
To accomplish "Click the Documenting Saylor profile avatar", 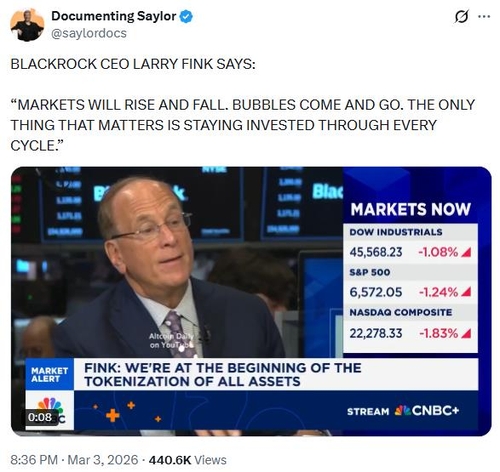I will point(27,25).
